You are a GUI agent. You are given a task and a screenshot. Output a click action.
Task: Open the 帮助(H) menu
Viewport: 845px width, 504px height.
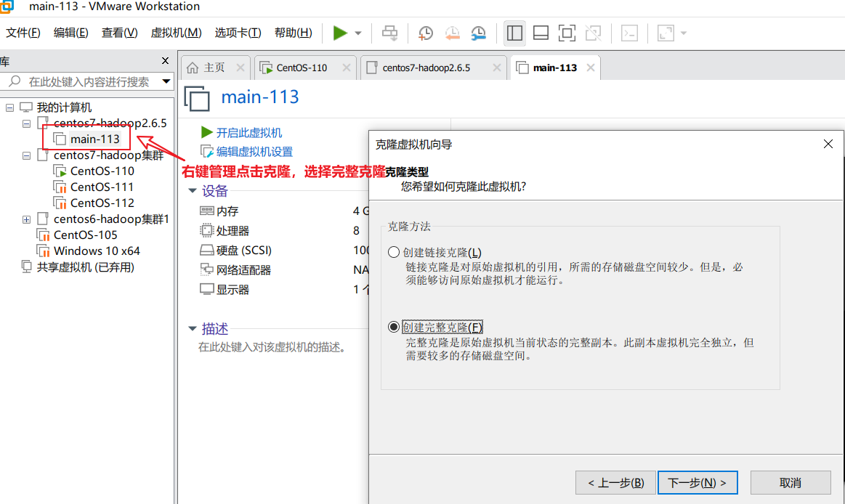tap(293, 33)
